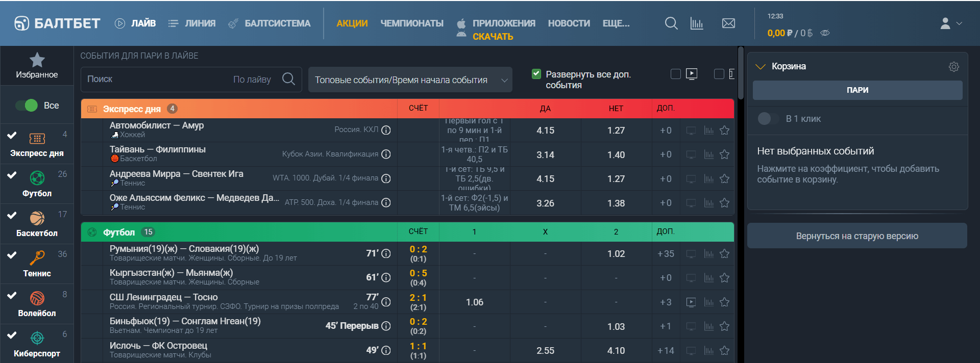The height and width of the screenshot is (363, 980).
Task: Show info for Тайвань — Филиппины match
Action: 386,154
